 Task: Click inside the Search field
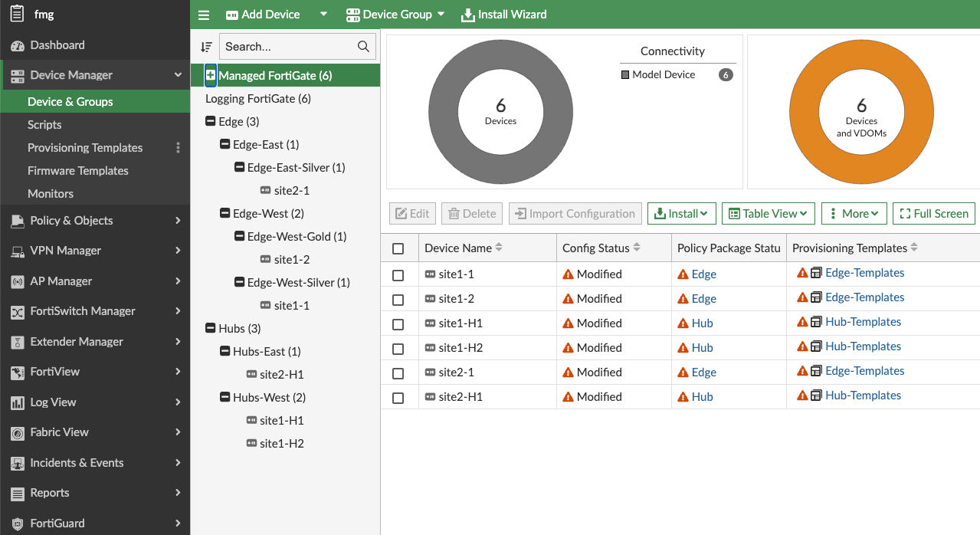[291, 46]
